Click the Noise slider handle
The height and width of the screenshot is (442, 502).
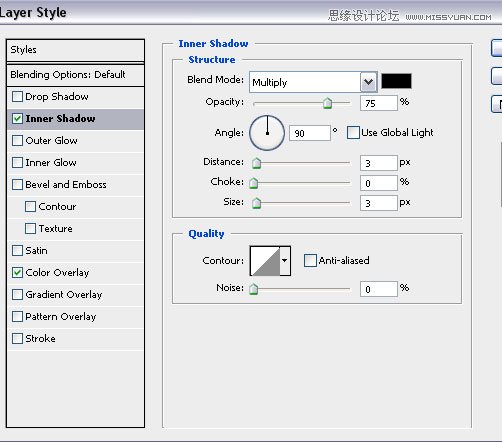coord(254,289)
